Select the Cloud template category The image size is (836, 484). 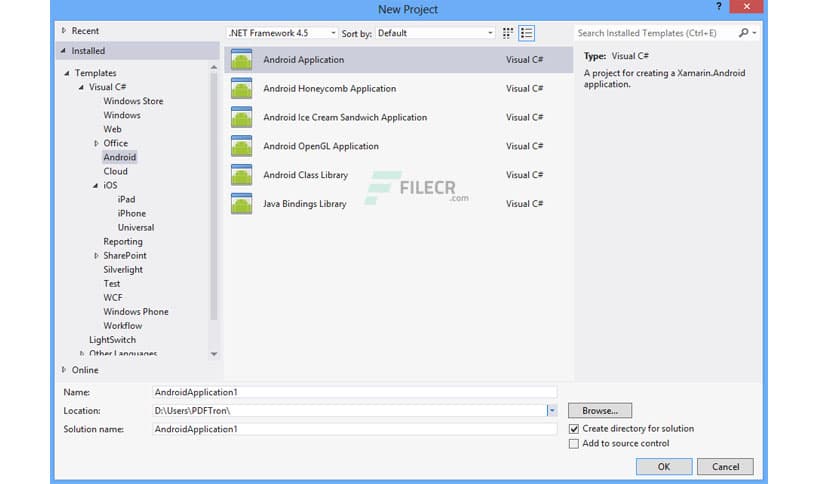(116, 171)
